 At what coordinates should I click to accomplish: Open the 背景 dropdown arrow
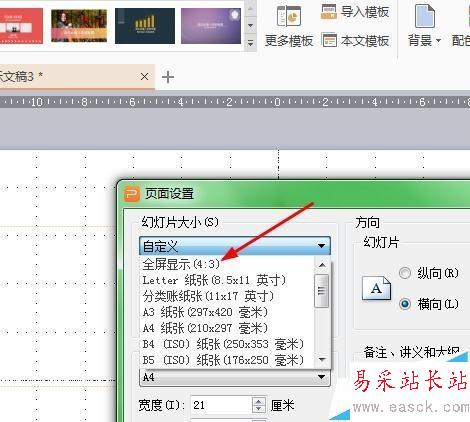pyautogui.click(x=438, y=41)
